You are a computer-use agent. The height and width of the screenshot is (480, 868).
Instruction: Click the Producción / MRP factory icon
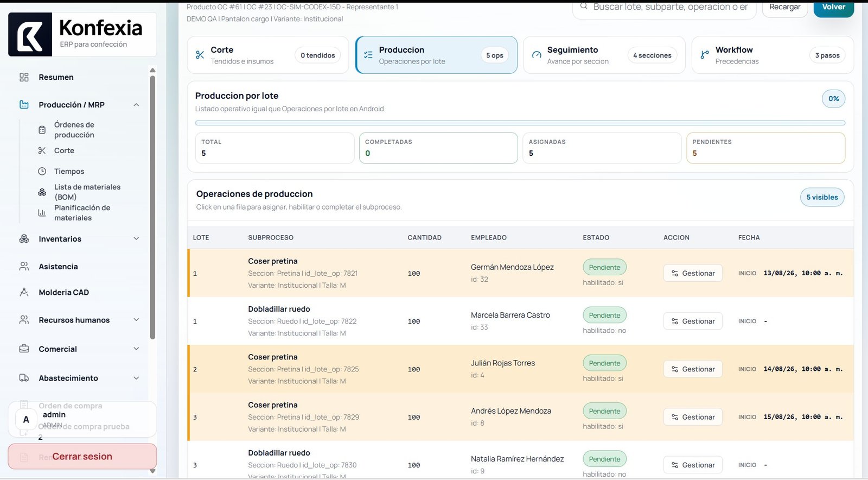tap(24, 105)
